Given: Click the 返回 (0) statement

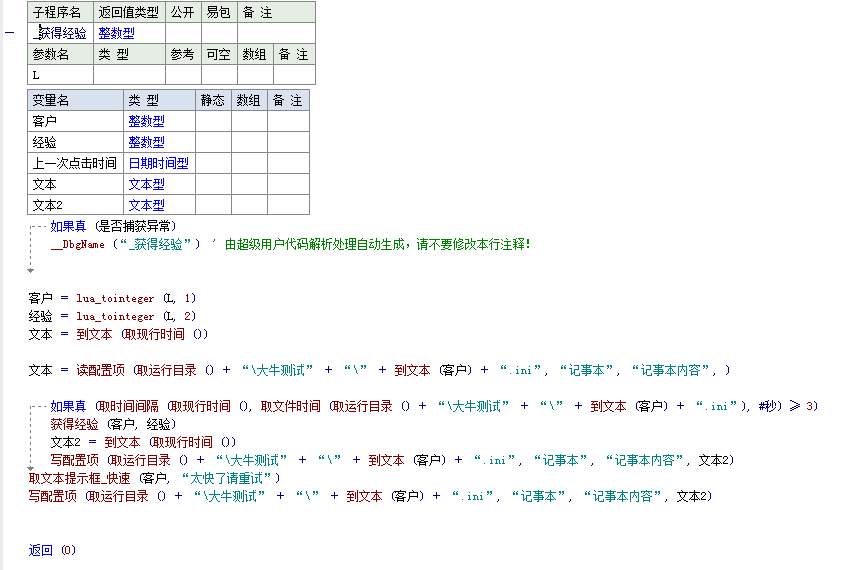Looking at the screenshot, I should click(x=52, y=550).
